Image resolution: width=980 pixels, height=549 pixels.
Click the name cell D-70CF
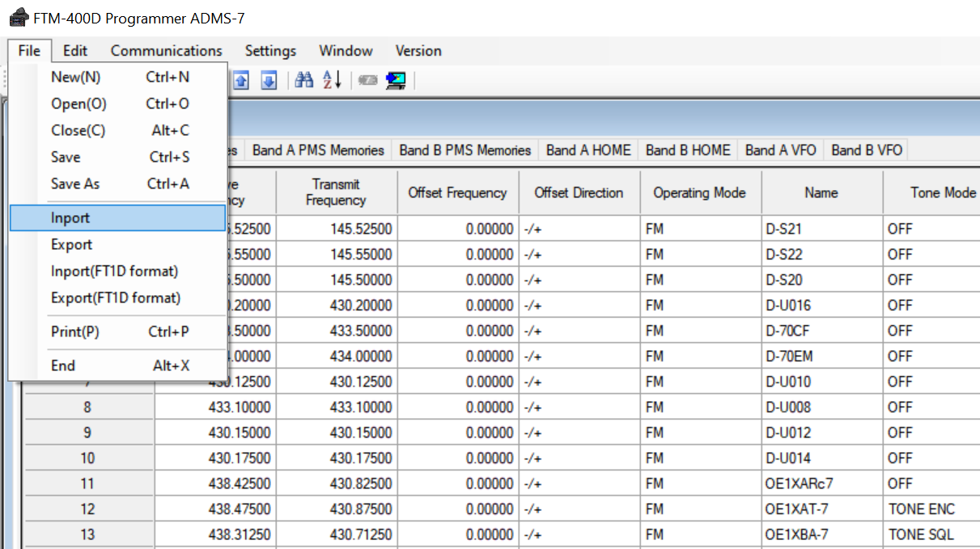(x=821, y=331)
